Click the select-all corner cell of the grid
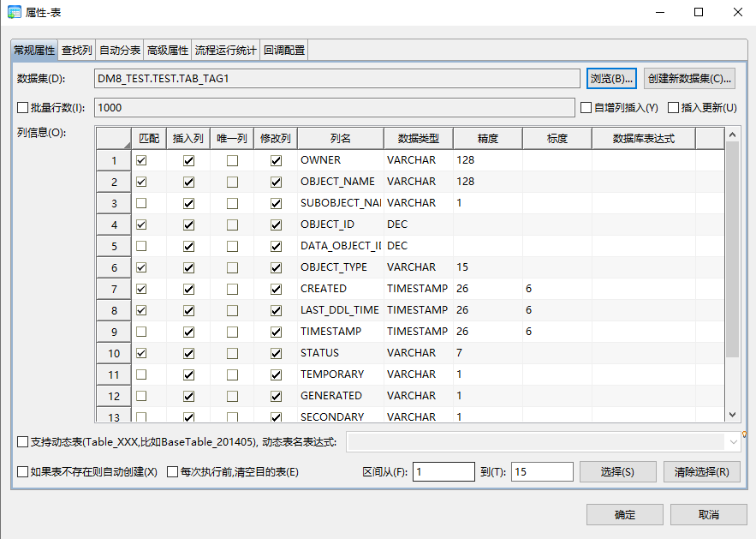Image resolution: width=756 pixels, height=539 pixels. point(114,139)
